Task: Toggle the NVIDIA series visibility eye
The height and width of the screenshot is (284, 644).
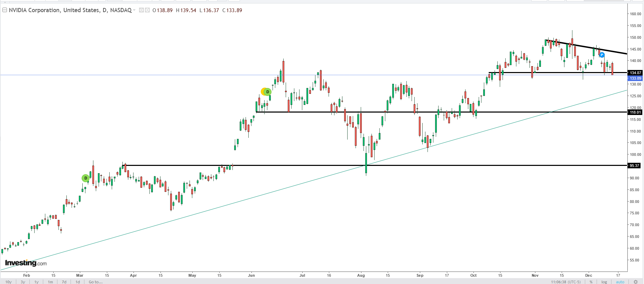Action: click(141, 10)
